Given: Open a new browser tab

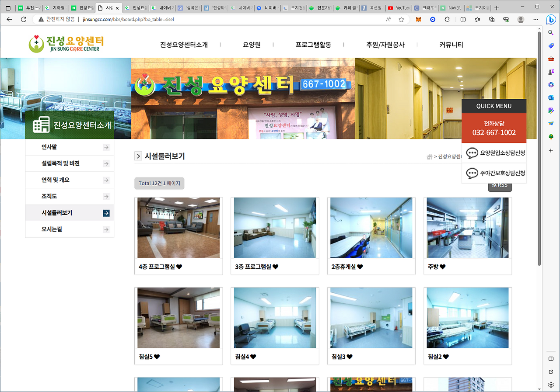Looking at the screenshot, I should tap(496, 8).
